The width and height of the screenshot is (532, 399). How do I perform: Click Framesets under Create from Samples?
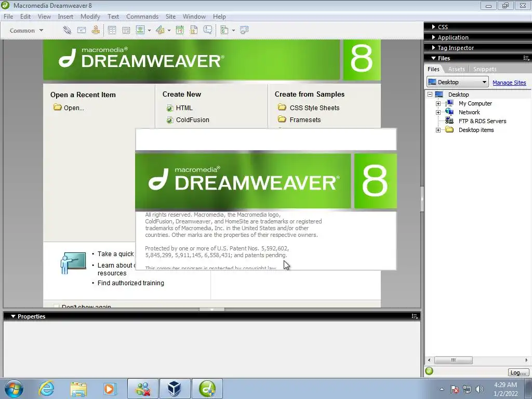[305, 120]
